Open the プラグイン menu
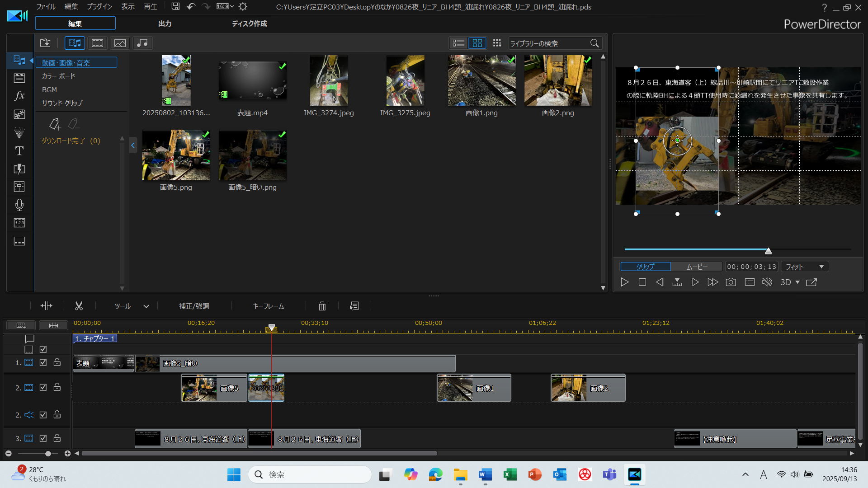This screenshot has height=488, width=868. [99, 7]
